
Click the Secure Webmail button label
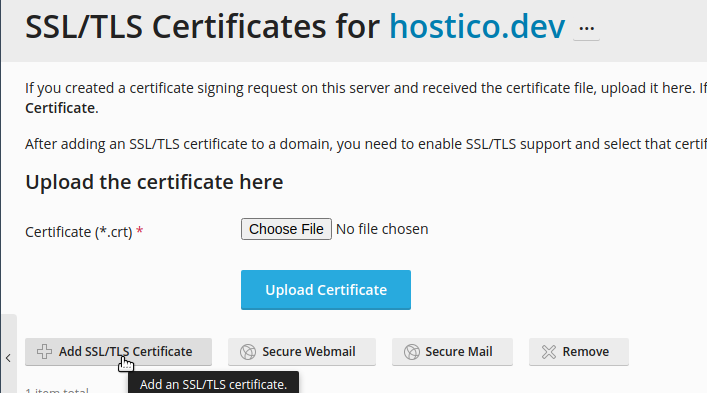point(309,352)
